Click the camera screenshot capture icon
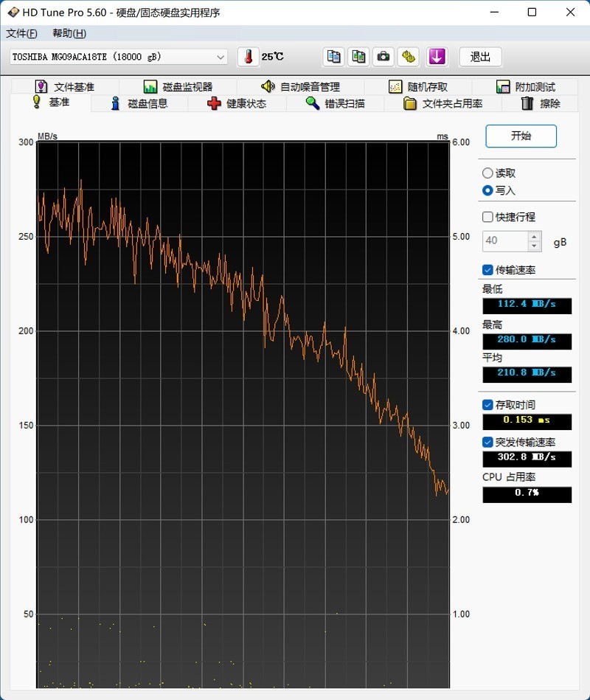The width and height of the screenshot is (590, 700). click(x=383, y=57)
